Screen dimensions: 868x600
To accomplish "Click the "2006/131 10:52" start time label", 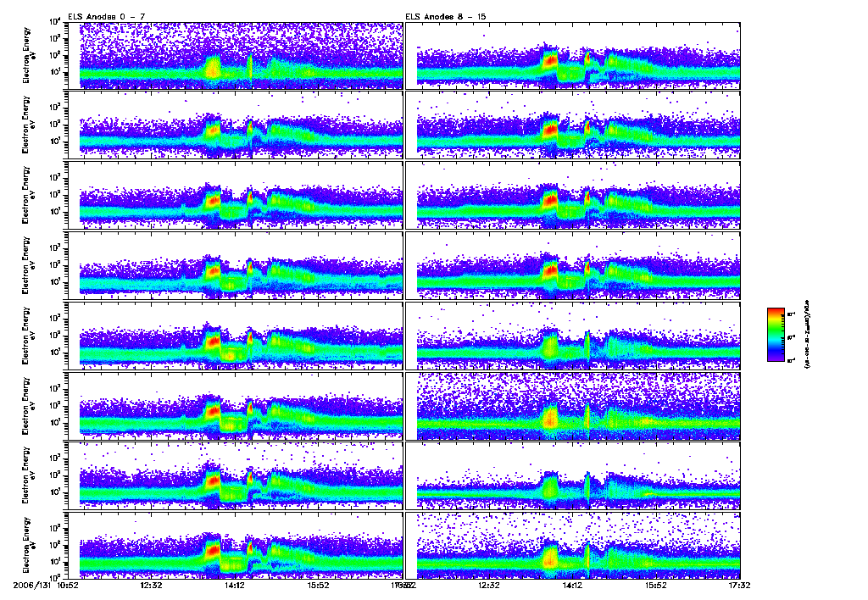I will tap(46, 585).
